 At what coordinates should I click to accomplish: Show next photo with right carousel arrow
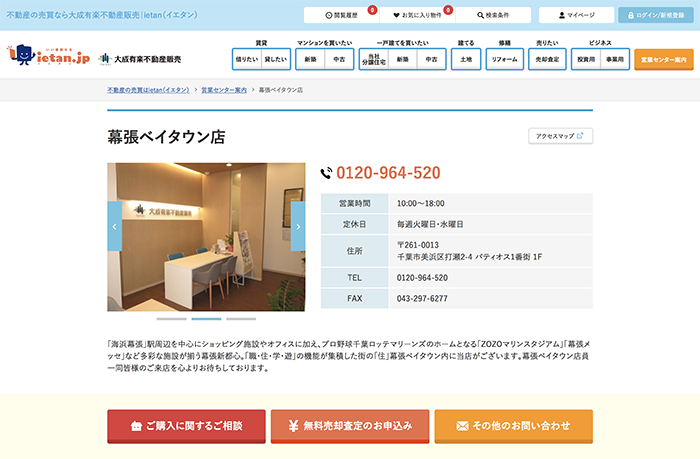point(298,226)
